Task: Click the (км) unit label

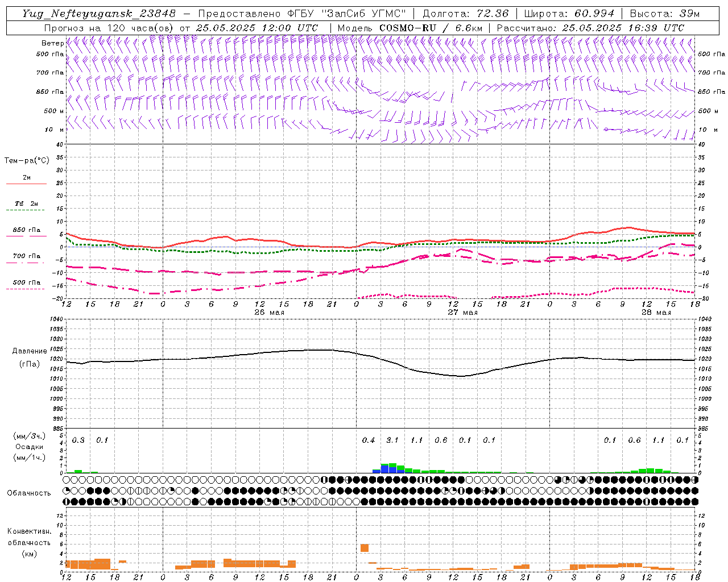Action: [30, 554]
